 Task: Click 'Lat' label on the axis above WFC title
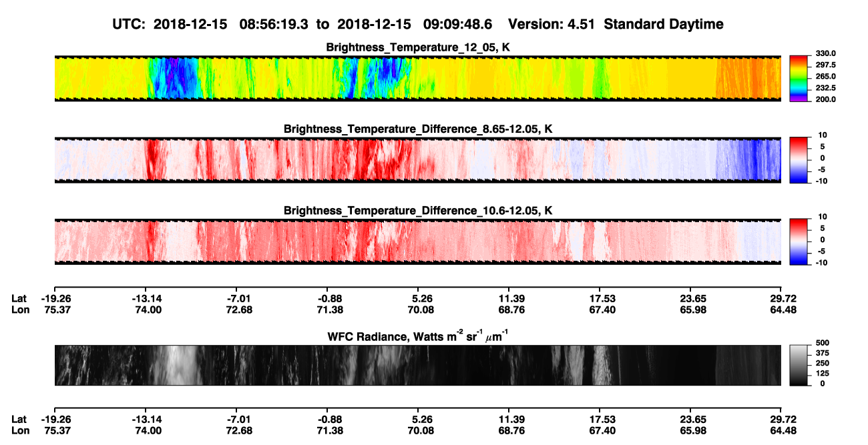(x=19, y=299)
